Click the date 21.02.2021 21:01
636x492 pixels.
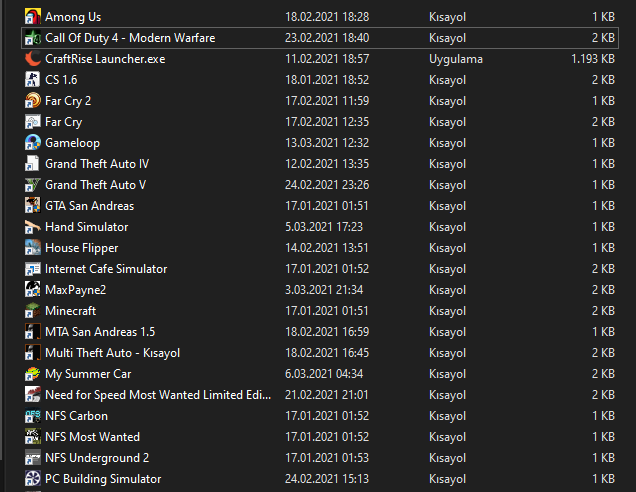click(327, 395)
